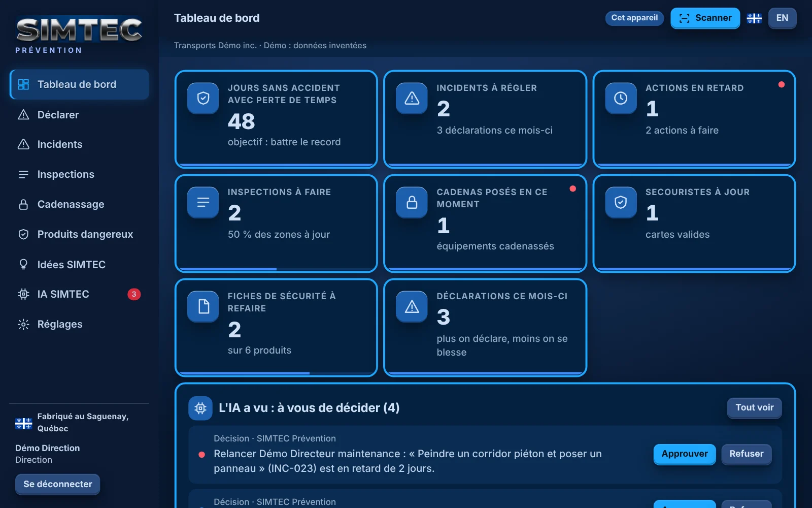Viewport: 812px width, 508px height.
Task: Click warning triangle icon on Incidents à régler card
Action: point(412,98)
